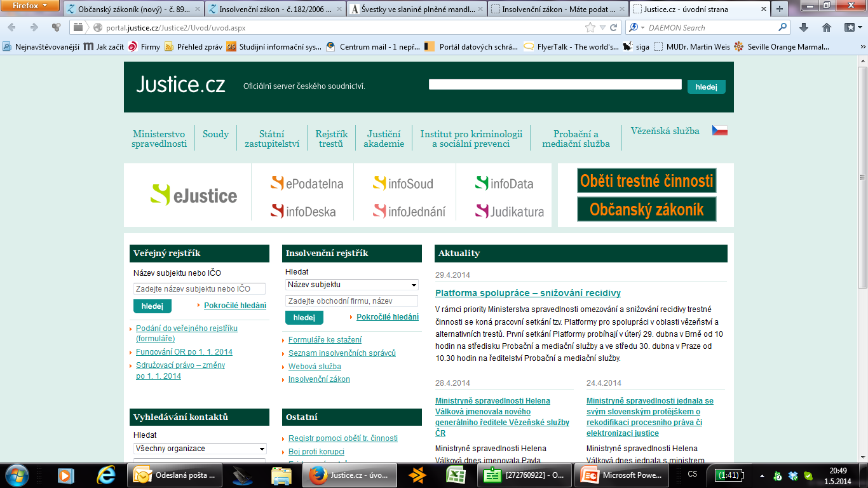Open the Název subjektu dropdown
The width and height of the screenshot is (868, 488).
[x=351, y=284]
